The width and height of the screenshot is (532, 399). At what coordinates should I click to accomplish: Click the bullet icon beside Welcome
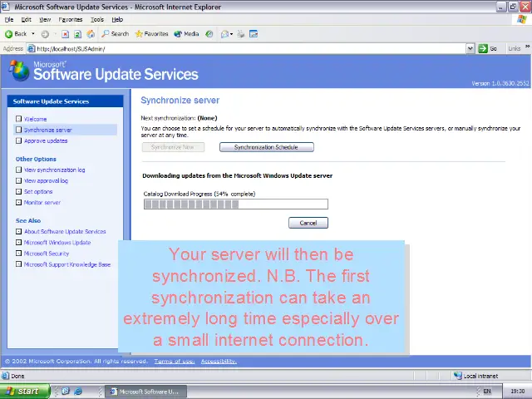point(18,119)
